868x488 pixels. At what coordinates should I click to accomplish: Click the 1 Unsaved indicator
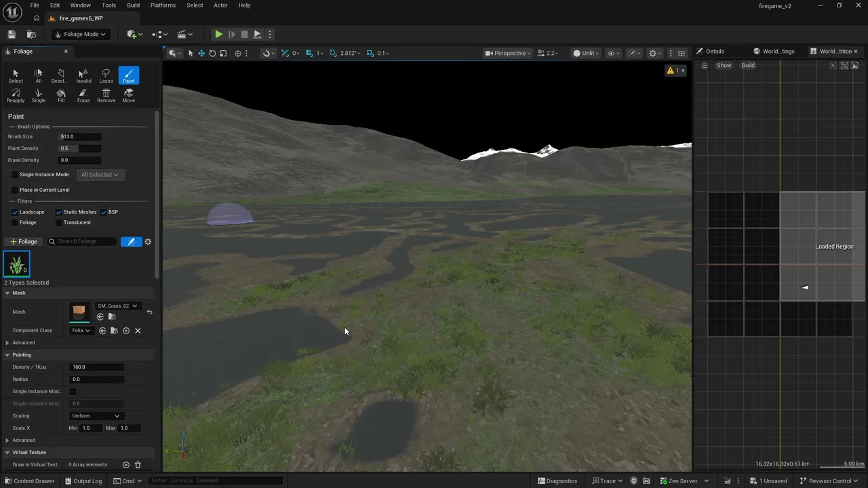click(769, 481)
